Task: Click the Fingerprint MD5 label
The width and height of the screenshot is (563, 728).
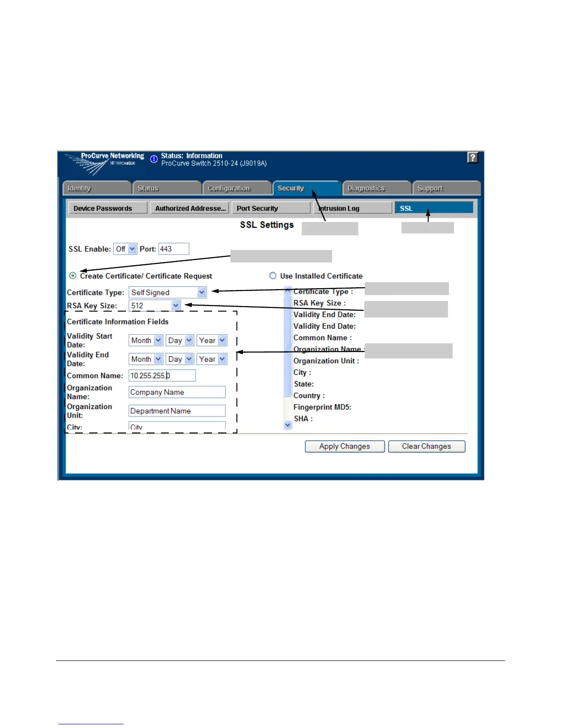Action: pyautogui.click(x=322, y=407)
